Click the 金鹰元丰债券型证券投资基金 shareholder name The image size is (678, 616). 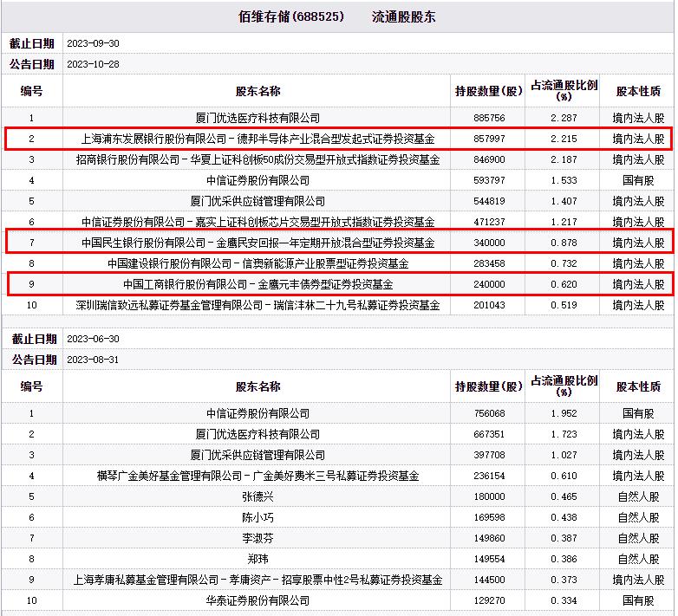[x=258, y=284]
